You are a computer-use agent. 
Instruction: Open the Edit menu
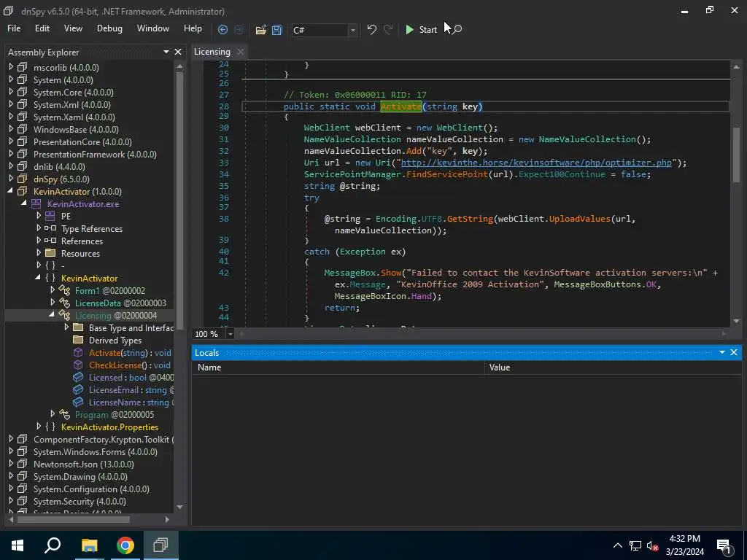[42, 28]
